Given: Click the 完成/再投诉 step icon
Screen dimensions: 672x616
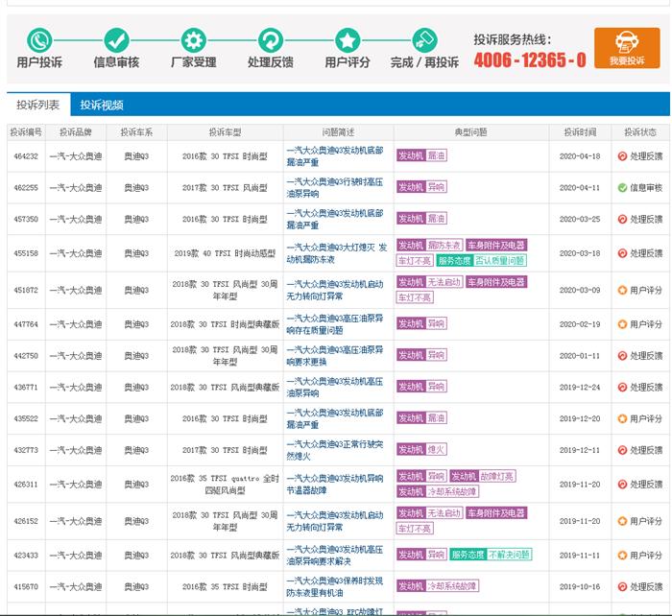Looking at the screenshot, I should pyautogui.click(x=424, y=40).
